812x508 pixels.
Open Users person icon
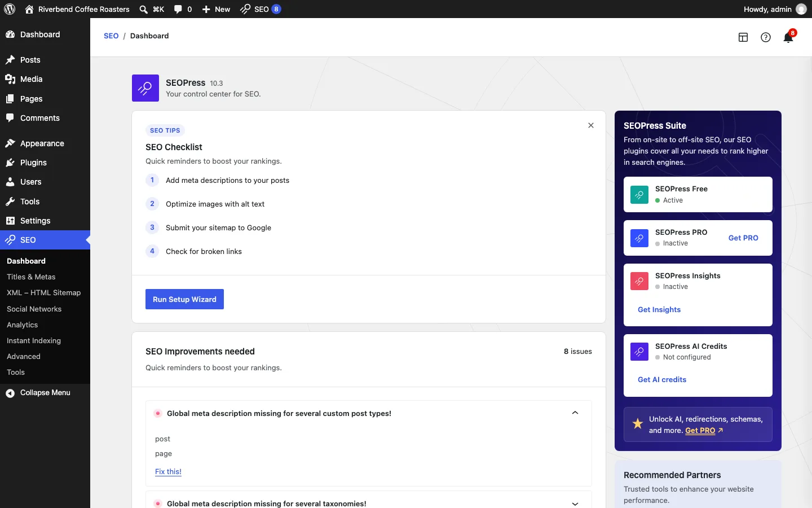click(10, 182)
